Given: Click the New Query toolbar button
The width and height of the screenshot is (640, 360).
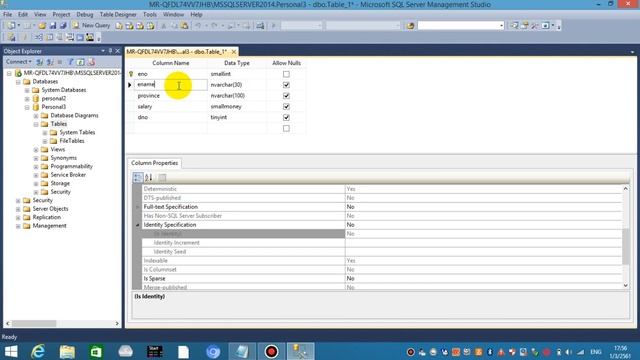Looking at the screenshot, I should [91, 25].
